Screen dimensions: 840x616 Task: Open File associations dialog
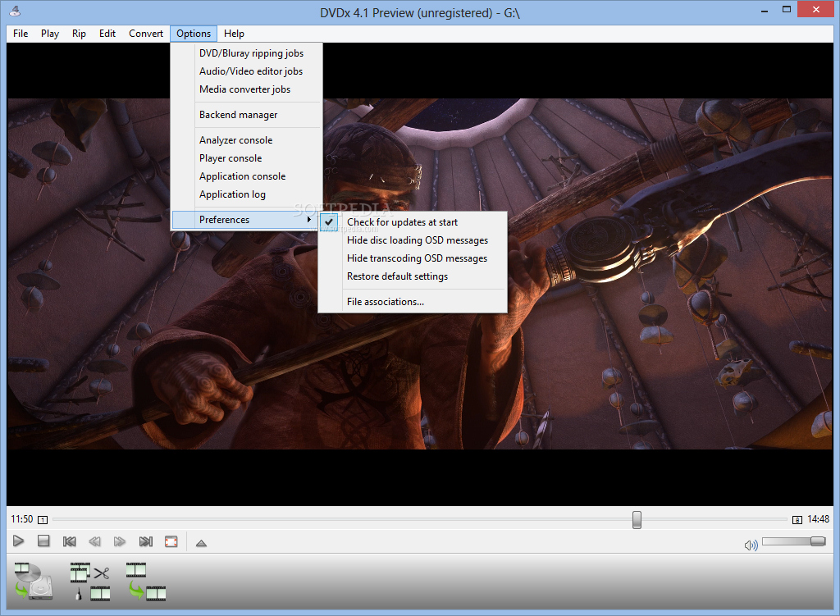tap(387, 301)
